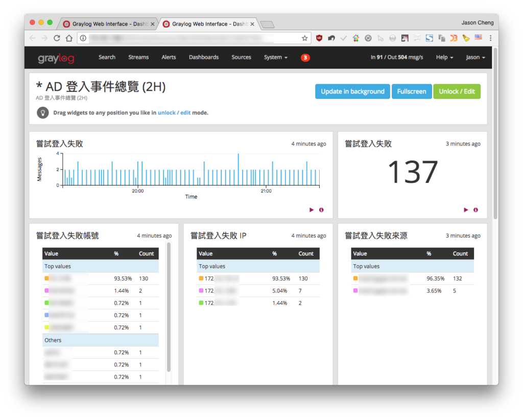Expand the System dropdown menu
The height and width of the screenshot is (420, 523).
(x=275, y=57)
